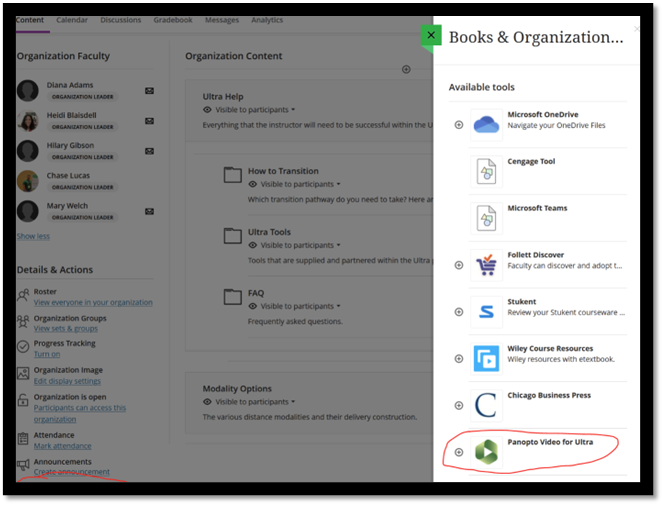Click the Organization Groups icon

[x=23, y=321]
